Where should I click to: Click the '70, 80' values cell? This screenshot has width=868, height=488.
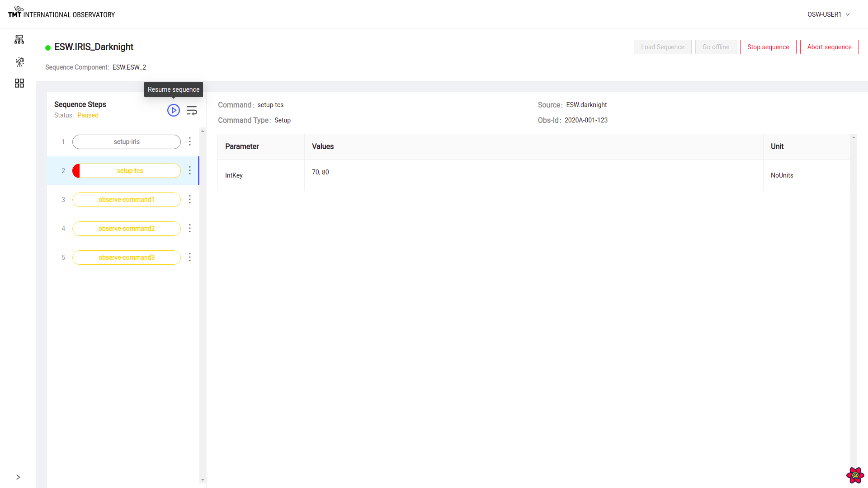(534, 175)
